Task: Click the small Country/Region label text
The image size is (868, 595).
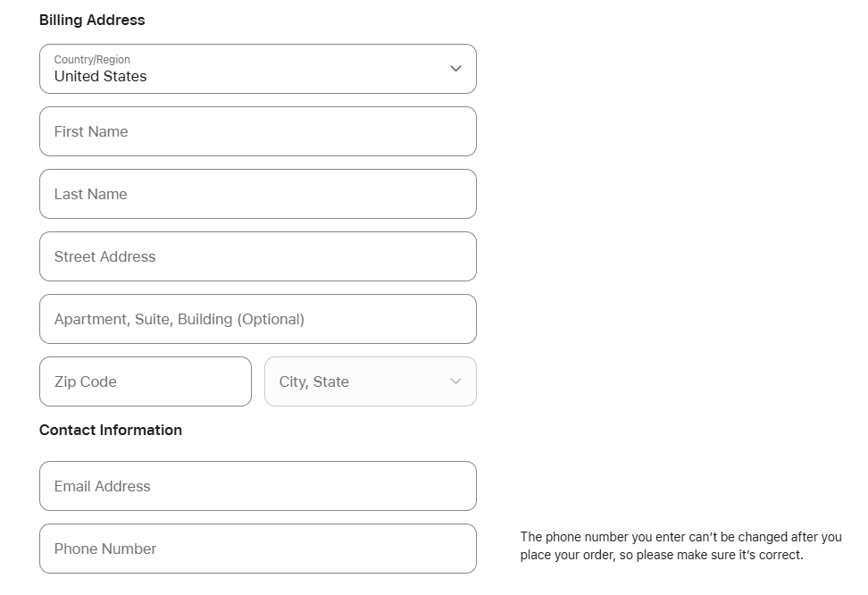Action: (92, 60)
